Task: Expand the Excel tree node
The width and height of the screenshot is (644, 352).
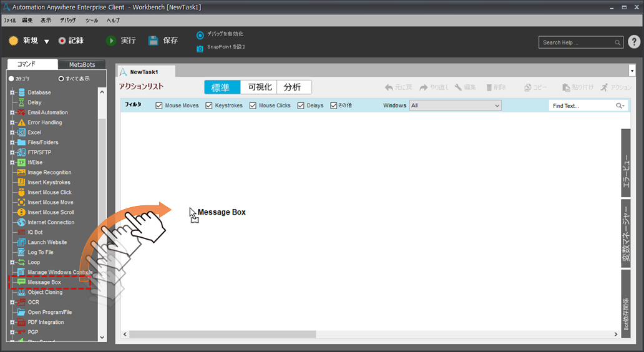Action: coord(12,132)
